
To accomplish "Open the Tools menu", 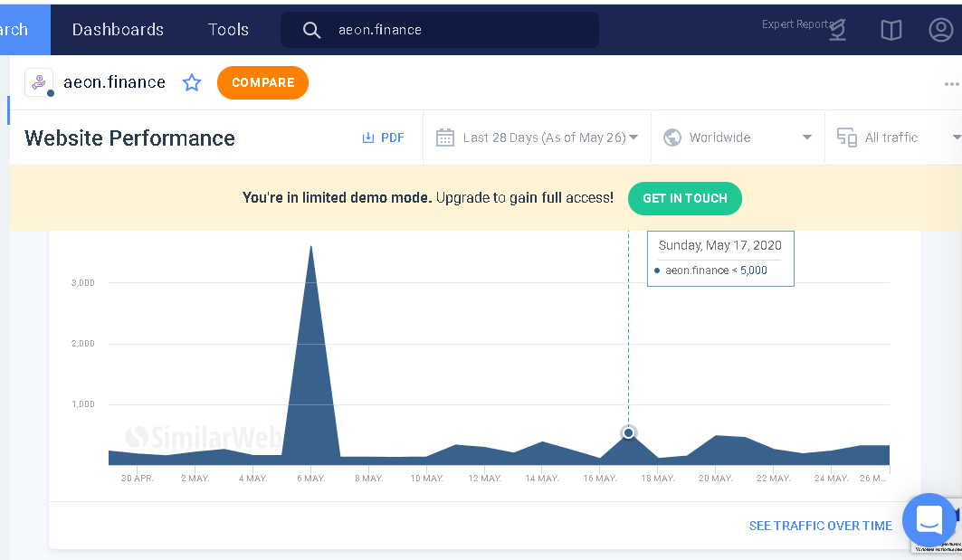I will coord(228,30).
